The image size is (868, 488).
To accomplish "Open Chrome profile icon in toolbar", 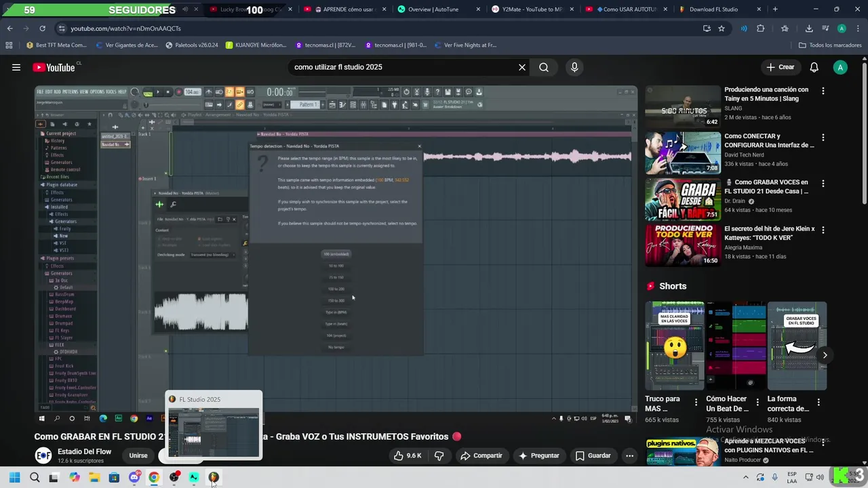I will point(842,28).
